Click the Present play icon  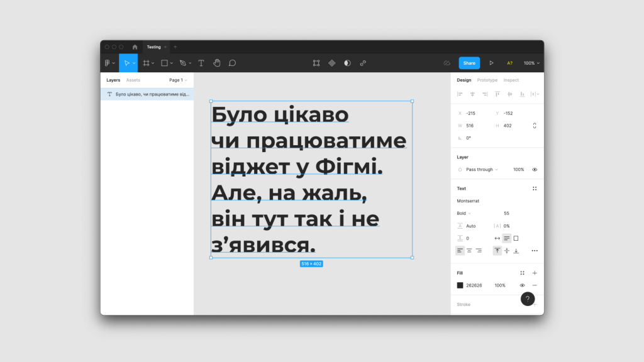pyautogui.click(x=491, y=63)
